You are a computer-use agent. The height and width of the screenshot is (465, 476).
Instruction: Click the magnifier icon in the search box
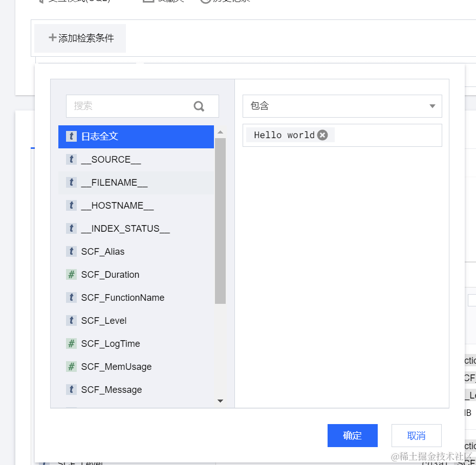(x=199, y=106)
